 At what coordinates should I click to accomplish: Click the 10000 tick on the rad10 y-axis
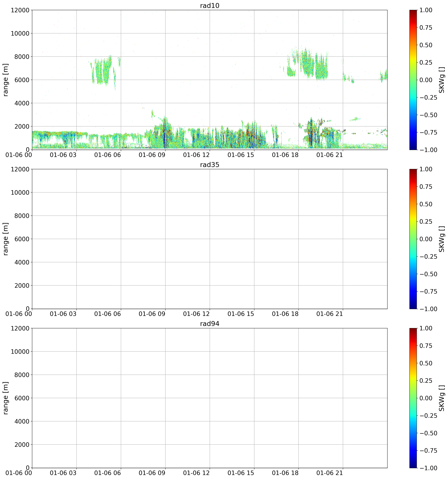[20, 33]
